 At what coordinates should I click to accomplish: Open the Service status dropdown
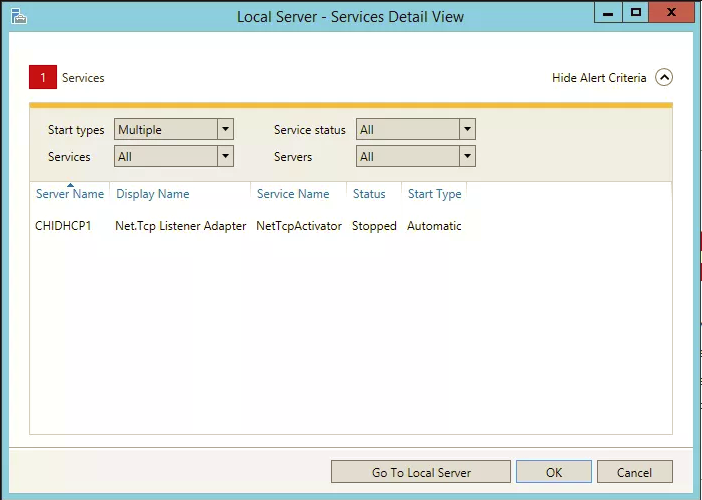pos(415,129)
